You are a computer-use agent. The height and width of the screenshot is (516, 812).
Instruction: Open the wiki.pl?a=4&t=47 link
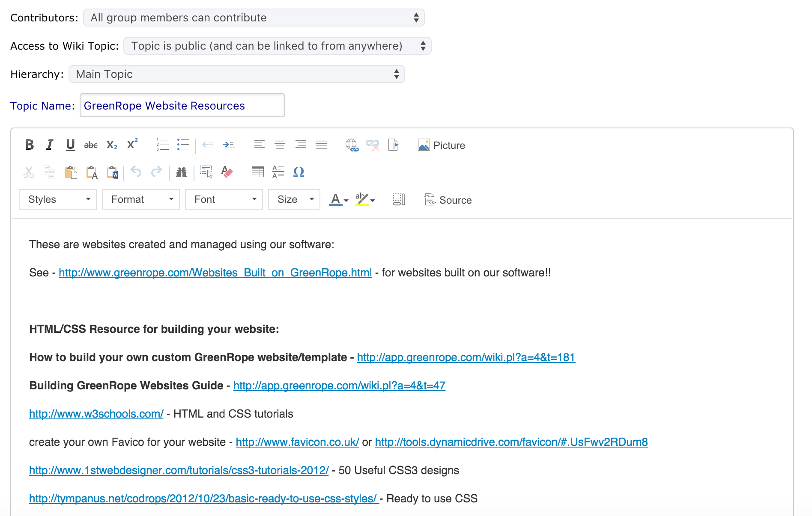coord(339,386)
